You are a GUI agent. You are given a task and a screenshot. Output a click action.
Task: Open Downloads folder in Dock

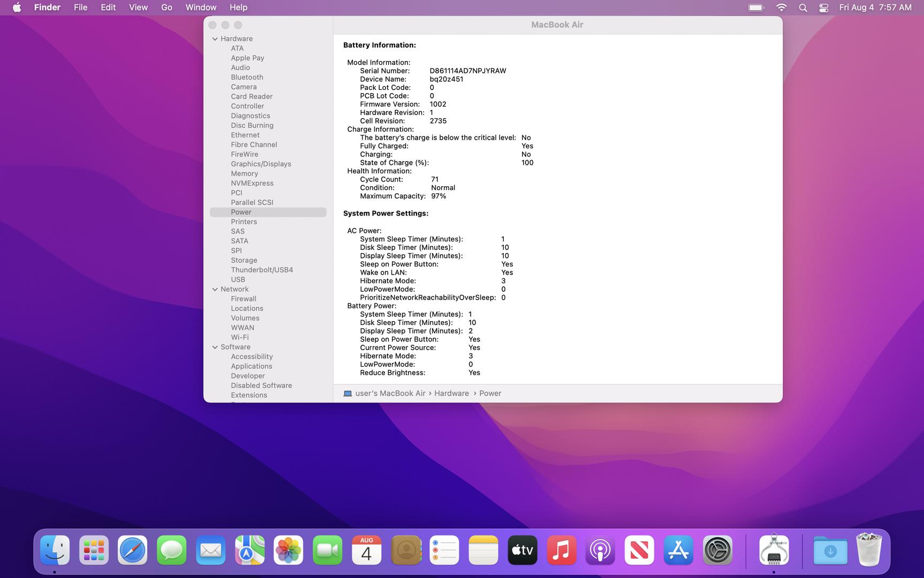(830, 550)
